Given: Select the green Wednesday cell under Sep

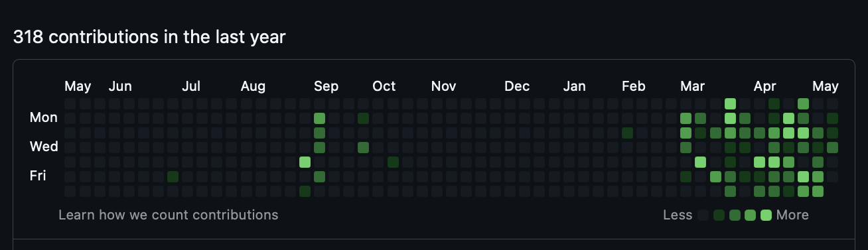Looking at the screenshot, I should click(x=319, y=147).
